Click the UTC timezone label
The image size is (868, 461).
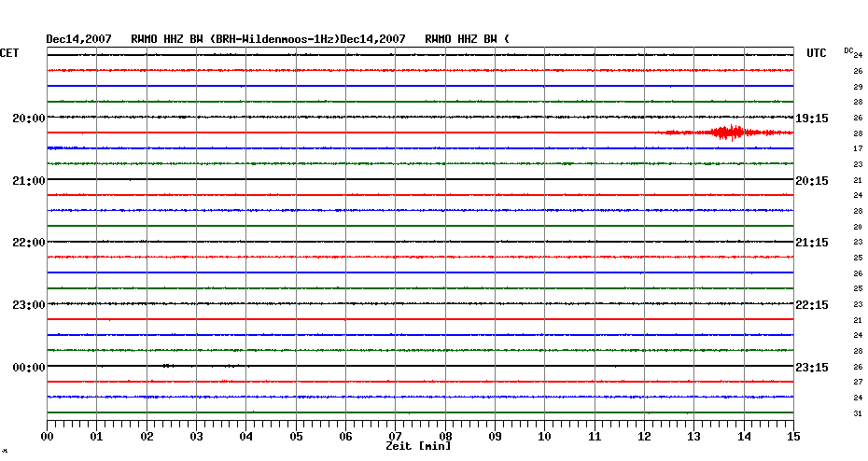coord(817,53)
